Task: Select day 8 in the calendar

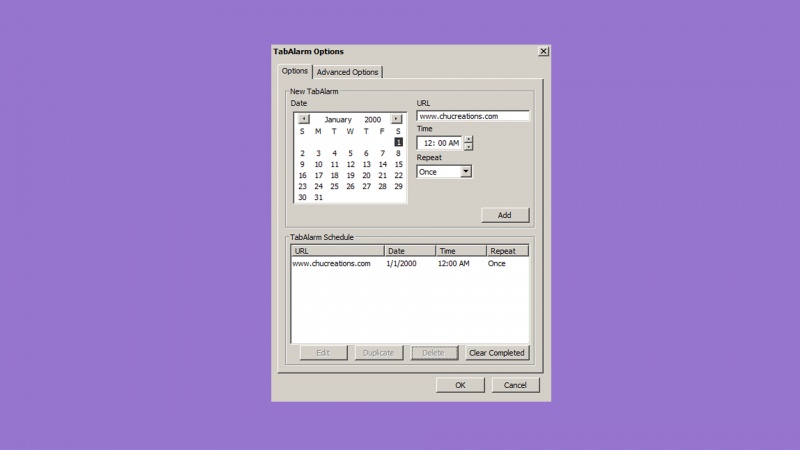Action: click(398, 153)
